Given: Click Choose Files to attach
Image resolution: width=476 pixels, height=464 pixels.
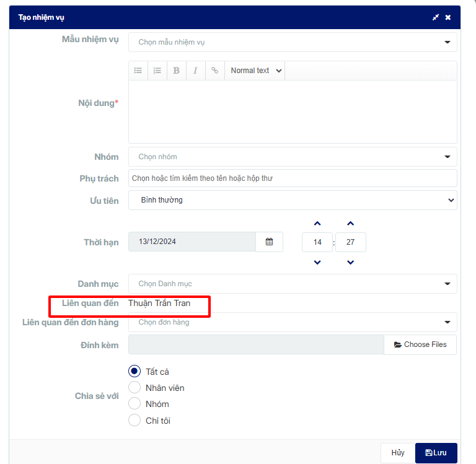Looking at the screenshot, I should [420, 344].
